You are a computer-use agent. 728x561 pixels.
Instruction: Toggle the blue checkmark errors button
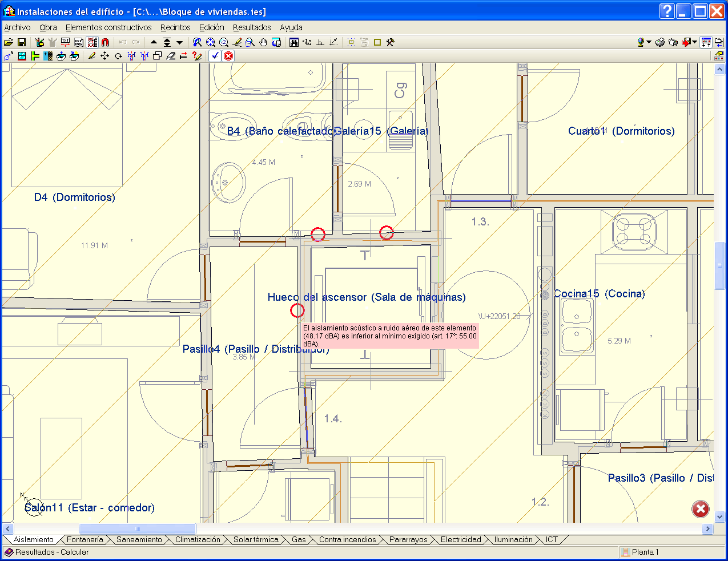click(215, 56)
